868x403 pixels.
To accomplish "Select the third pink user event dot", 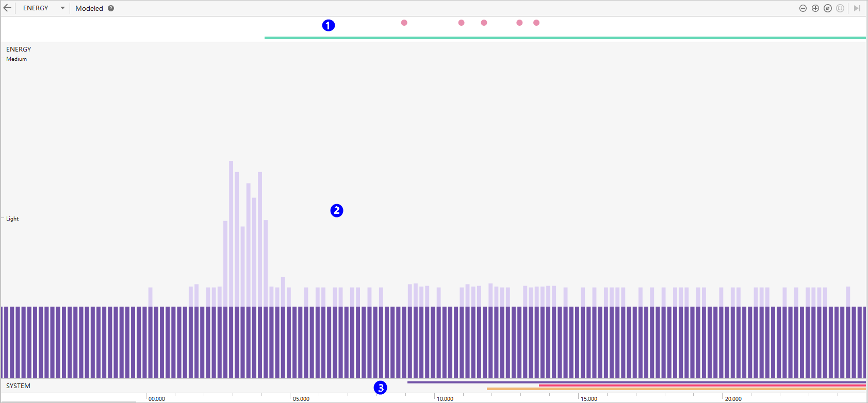I will [484, 23].
